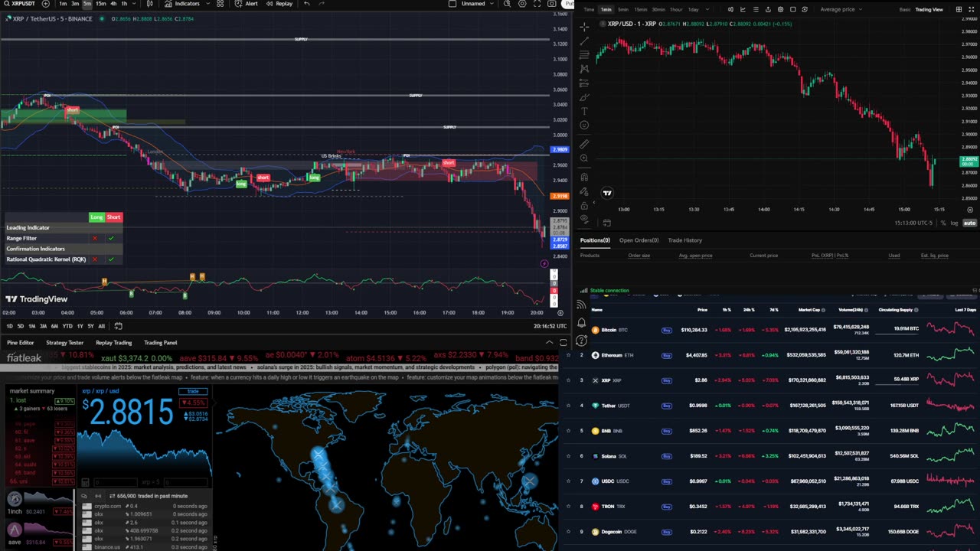The width and height of the screenshot is (980, 551).
Task: Toggle the percent scale on XRP/USD chart
Action: click(943, 223)
